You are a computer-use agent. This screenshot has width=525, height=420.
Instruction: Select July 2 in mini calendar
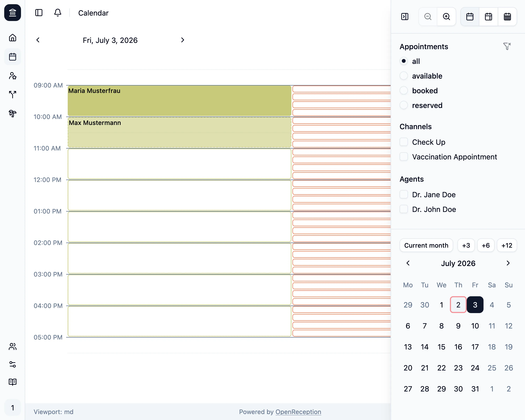coord(458,305)
